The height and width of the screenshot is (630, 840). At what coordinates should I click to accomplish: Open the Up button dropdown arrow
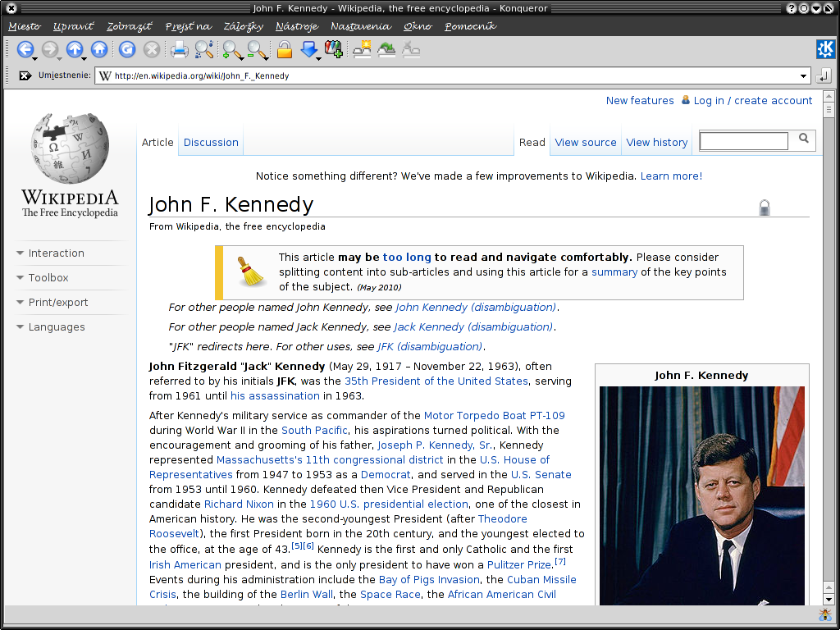pos(84,58)
